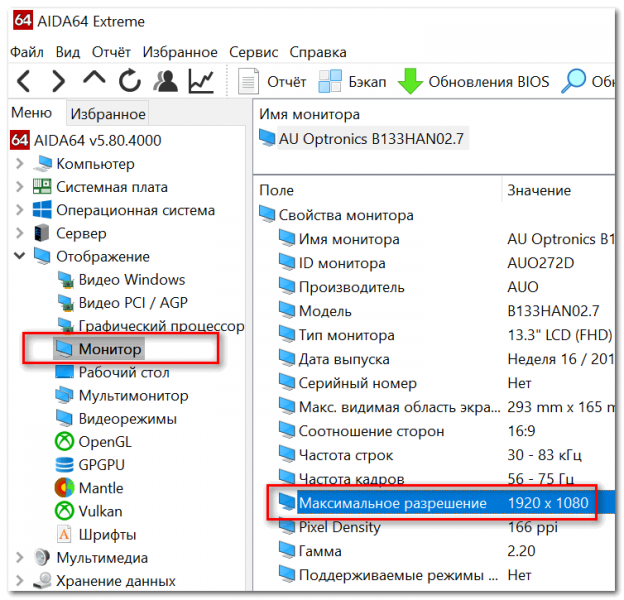Click Обновления BIOS with the green arrow
This screenshot has height=600, width=624.
474,82
